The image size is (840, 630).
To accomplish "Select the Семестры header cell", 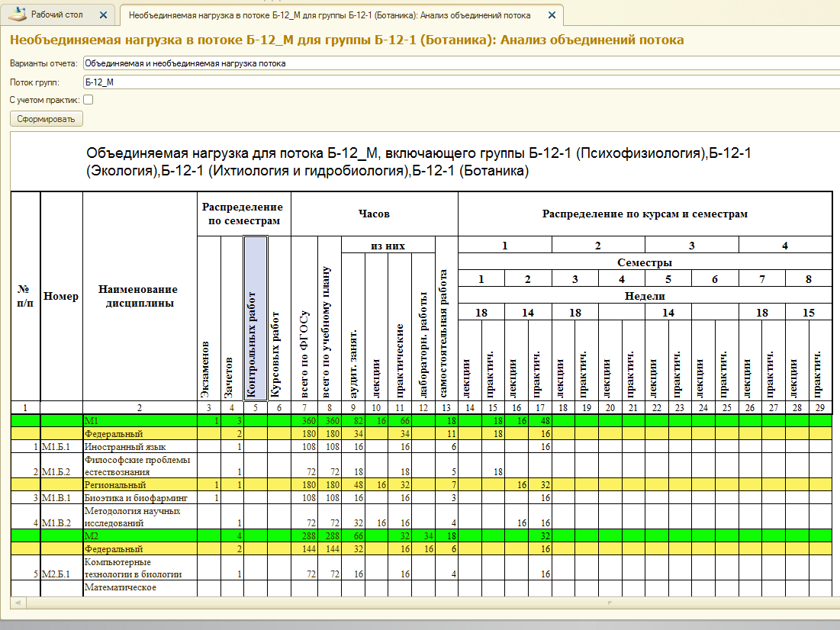I will [x=645, y=262].
